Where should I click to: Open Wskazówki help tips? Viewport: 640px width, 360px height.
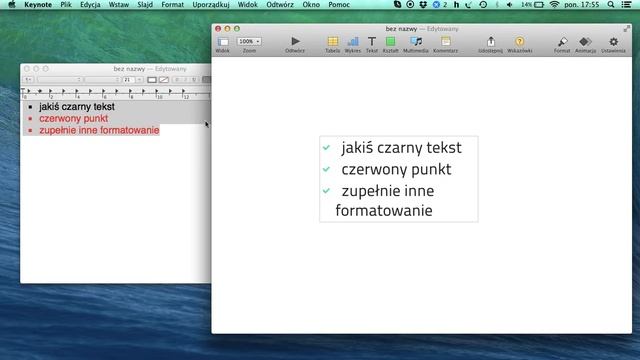(520, 44)
